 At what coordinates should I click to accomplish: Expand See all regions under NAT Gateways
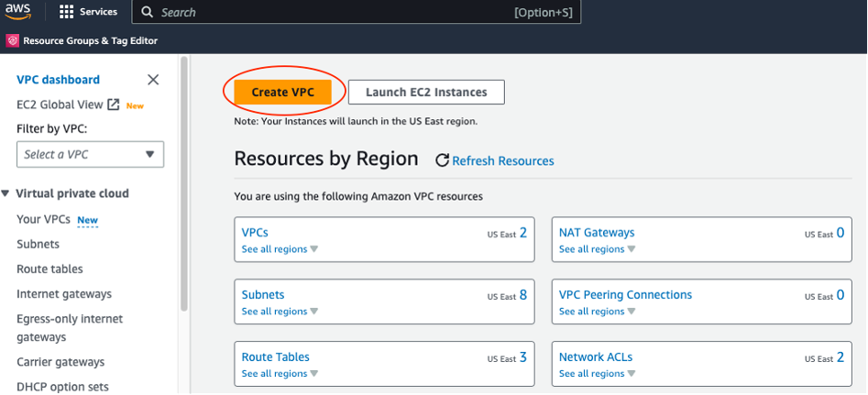click(x=598, y=249)
